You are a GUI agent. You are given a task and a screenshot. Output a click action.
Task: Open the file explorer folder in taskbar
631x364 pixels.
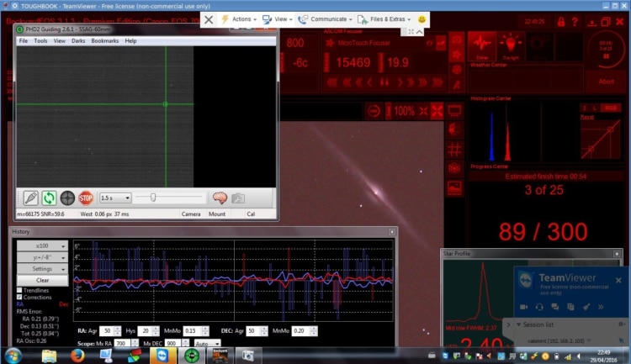(x=49, y=356)
